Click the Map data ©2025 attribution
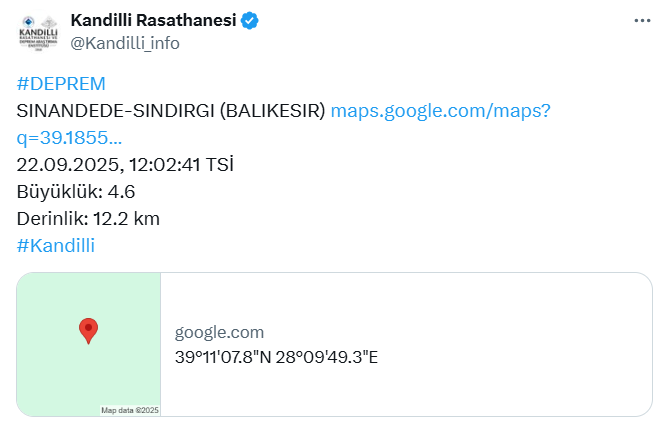This screenshot has width=667, height=423. click(x=130, y=410)
